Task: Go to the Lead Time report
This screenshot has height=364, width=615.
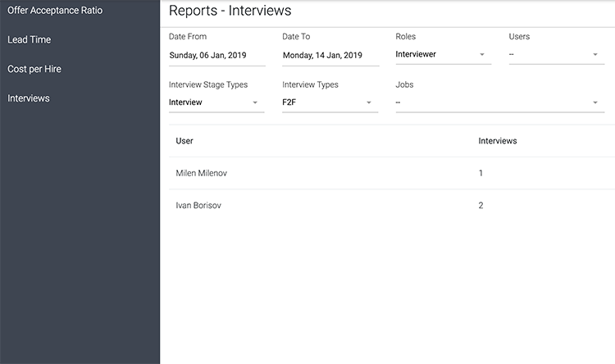Action: click(30, 39)
